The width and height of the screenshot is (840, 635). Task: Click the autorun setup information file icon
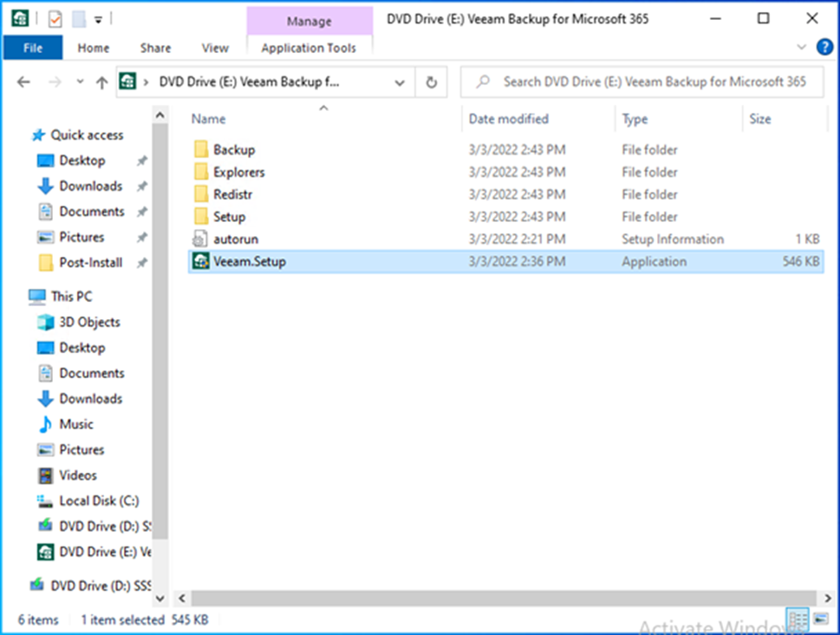[201, 239]
